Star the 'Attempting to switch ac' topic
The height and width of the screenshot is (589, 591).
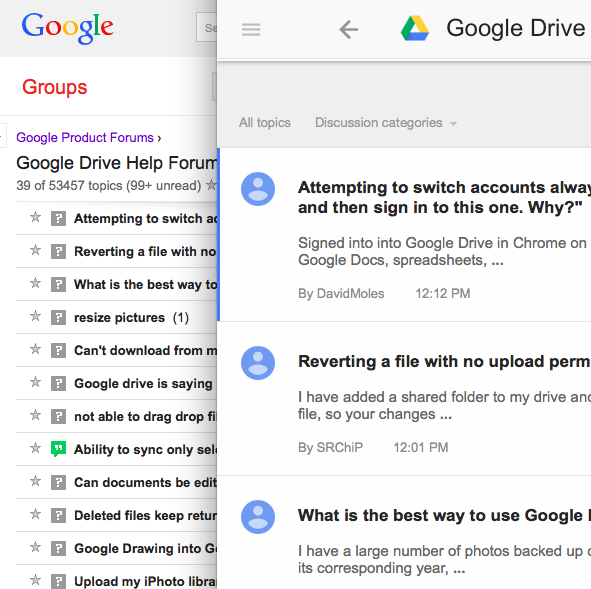click(x=35, y=217)
